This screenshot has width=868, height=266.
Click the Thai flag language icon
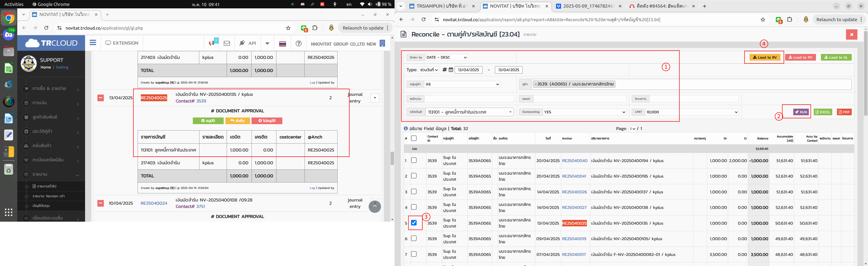[x=283, y=43]
